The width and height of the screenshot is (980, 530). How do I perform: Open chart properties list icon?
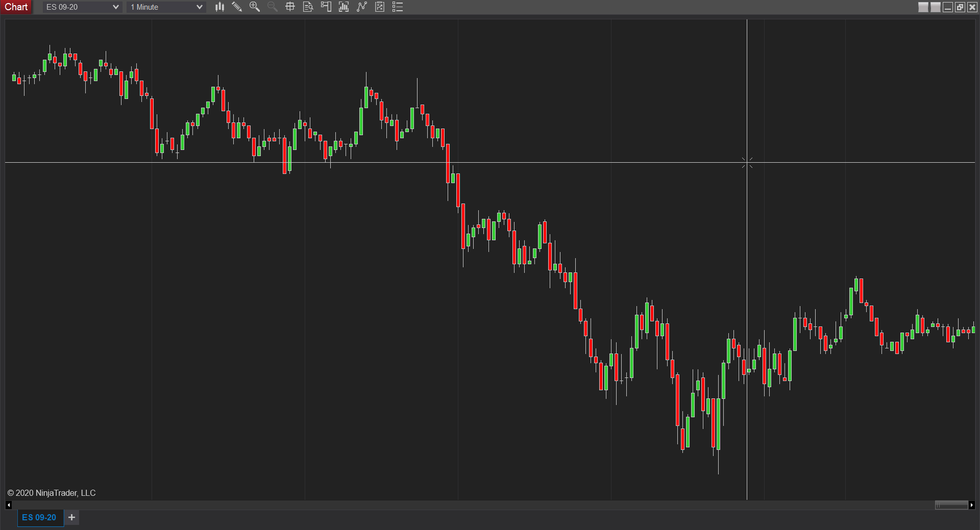tap(398, 7)
